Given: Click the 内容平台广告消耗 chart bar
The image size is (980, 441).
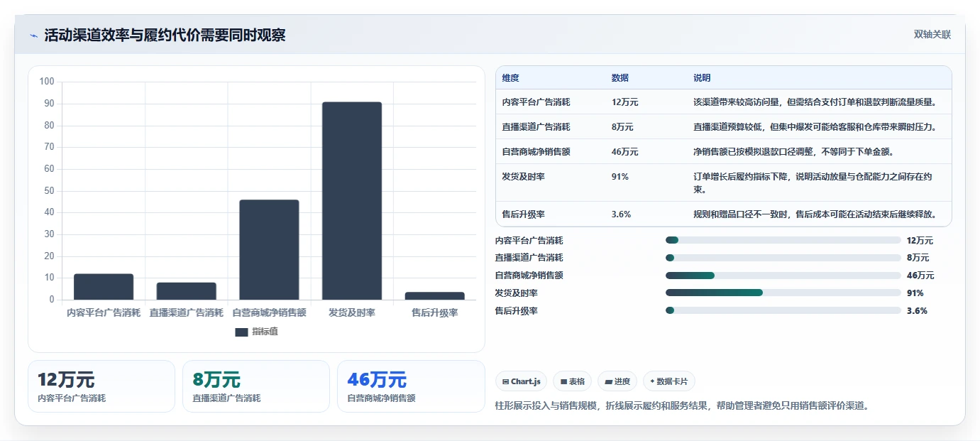Looking at the screenshot, I should [x=104, y=287].
